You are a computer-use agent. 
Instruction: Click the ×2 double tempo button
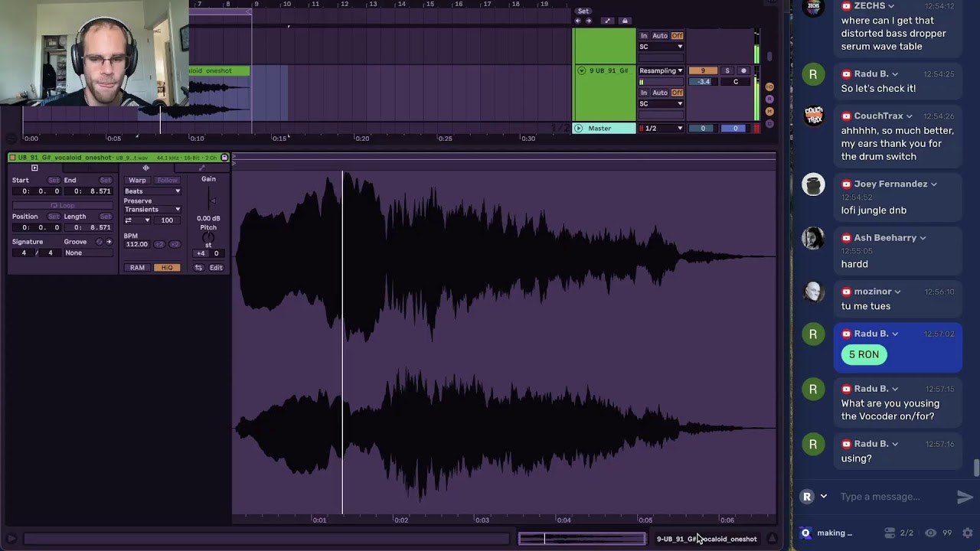click(x=175, y=244)
